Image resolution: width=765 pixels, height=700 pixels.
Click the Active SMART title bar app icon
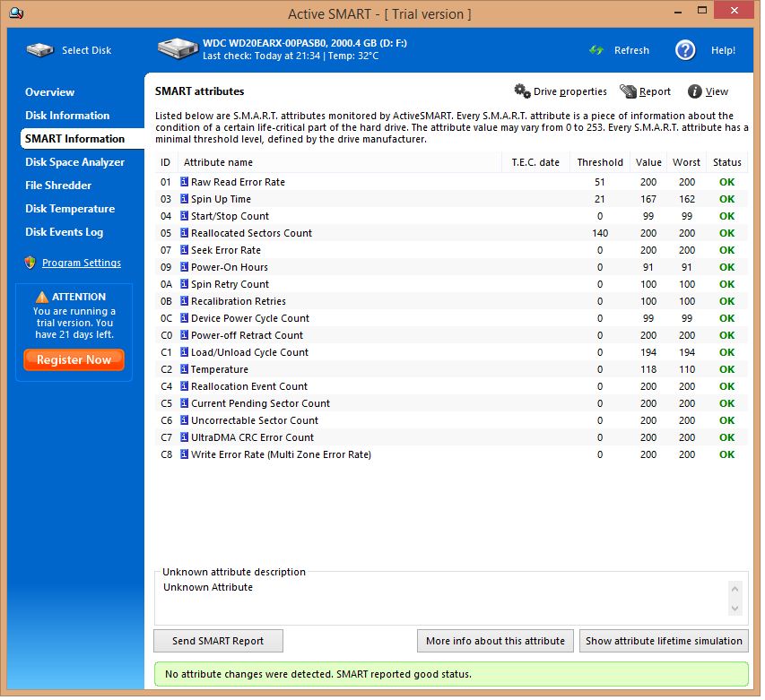pos(16,13)
